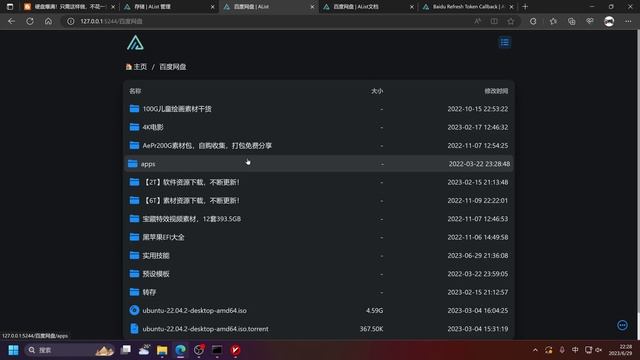Open the floating round toolbar button
The width and height of the screenshot is (640, 360).
point(622,325)
